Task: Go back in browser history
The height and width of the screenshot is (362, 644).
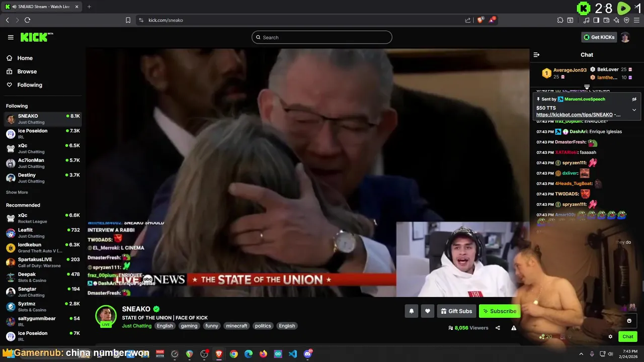Action: click(7, 20)
